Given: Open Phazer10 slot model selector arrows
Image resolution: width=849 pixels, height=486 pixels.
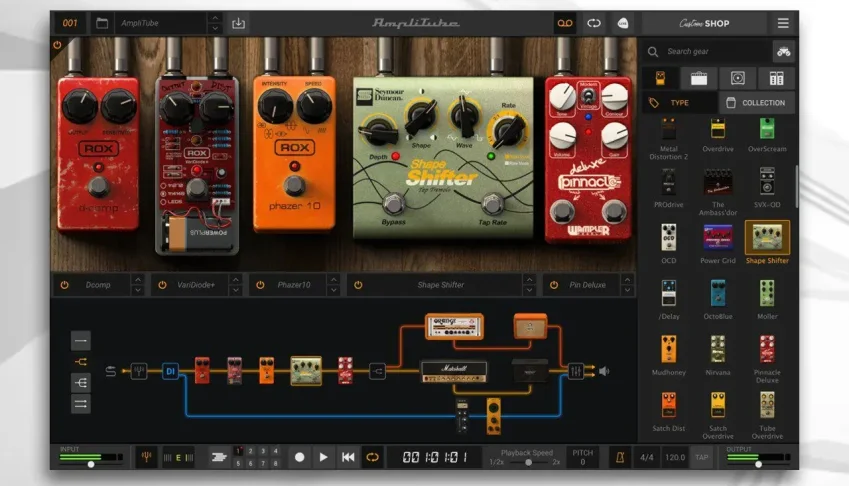Looking at the screenshot, I should 334,285.
